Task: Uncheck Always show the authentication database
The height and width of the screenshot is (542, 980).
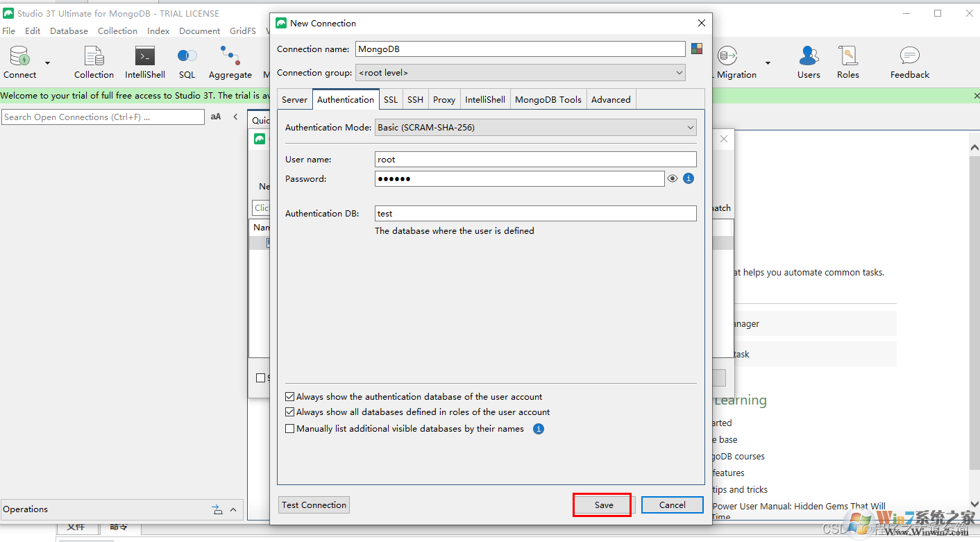Action: click(290, 397)
